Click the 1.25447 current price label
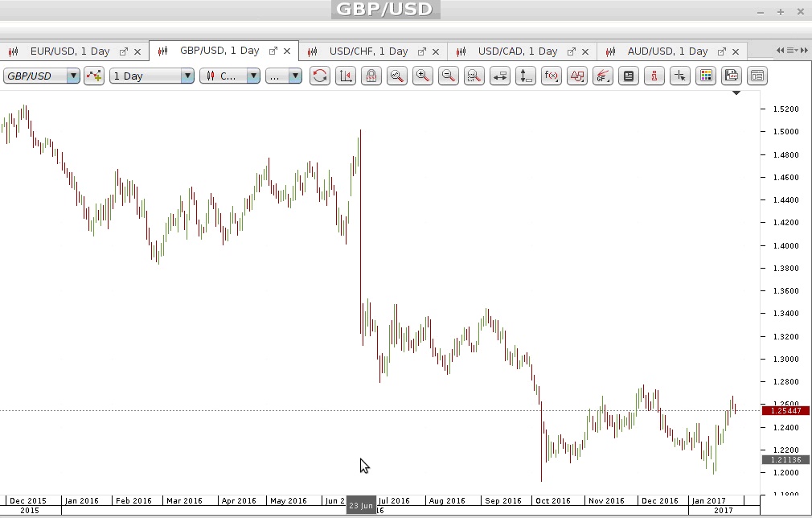The height and width of the screenshot is (518, 812). click(784, 411)
